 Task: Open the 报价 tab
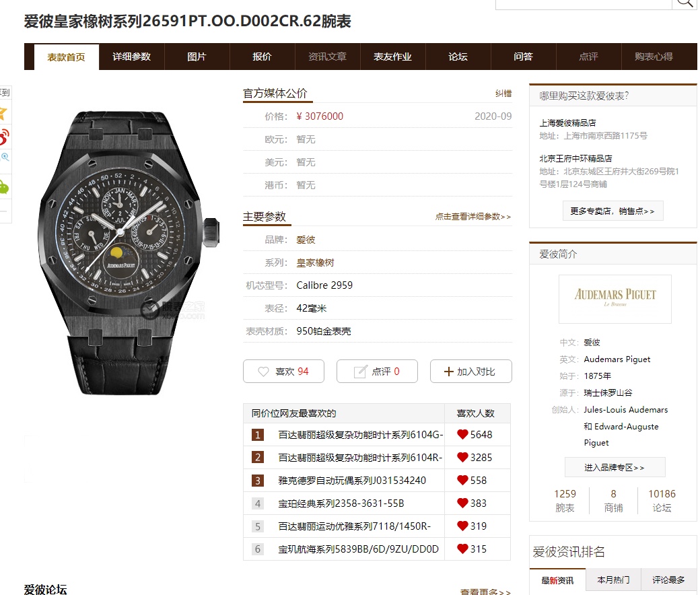tap(262, 57)
